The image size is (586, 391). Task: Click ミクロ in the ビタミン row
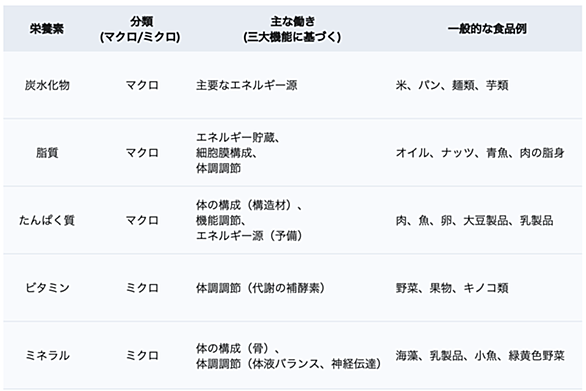click(142, 288)
